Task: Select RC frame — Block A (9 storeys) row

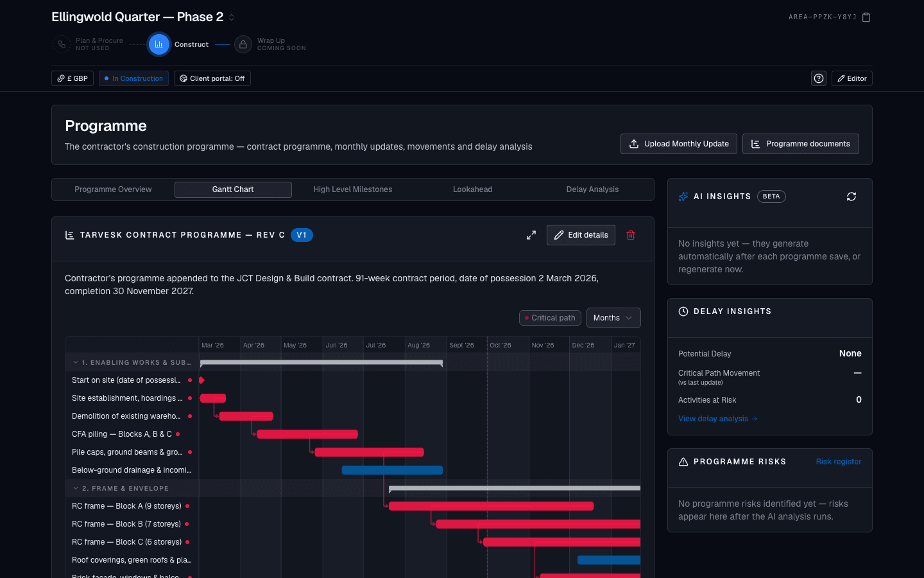Action: (126, 506)
